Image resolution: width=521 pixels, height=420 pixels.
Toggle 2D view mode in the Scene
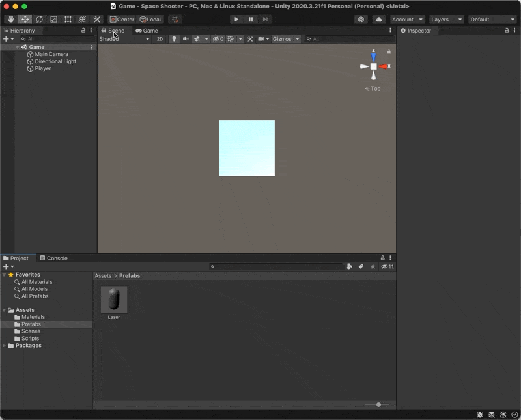click(160, 39)
